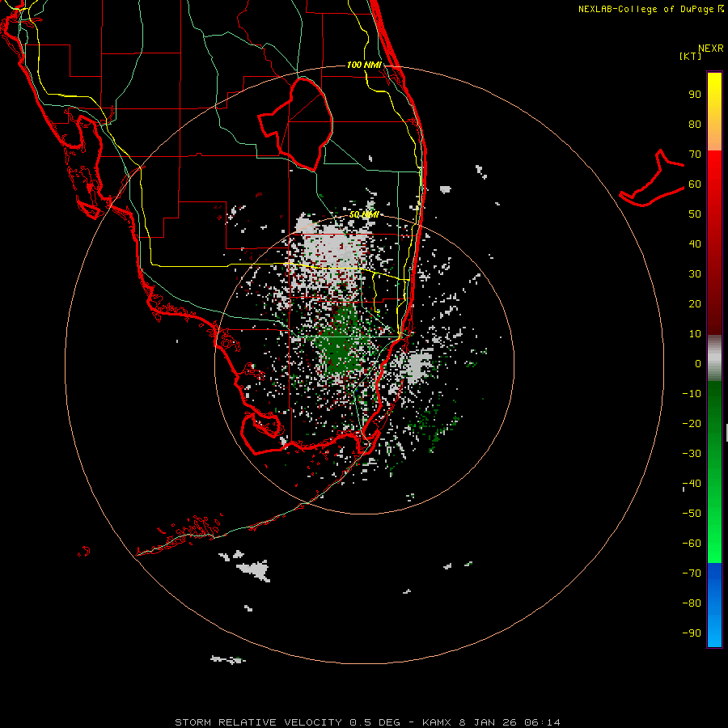728x728 pixels.
Task: Click the 50 NMI range ring label
Action: pyautogui.click(x=364, y=214)
